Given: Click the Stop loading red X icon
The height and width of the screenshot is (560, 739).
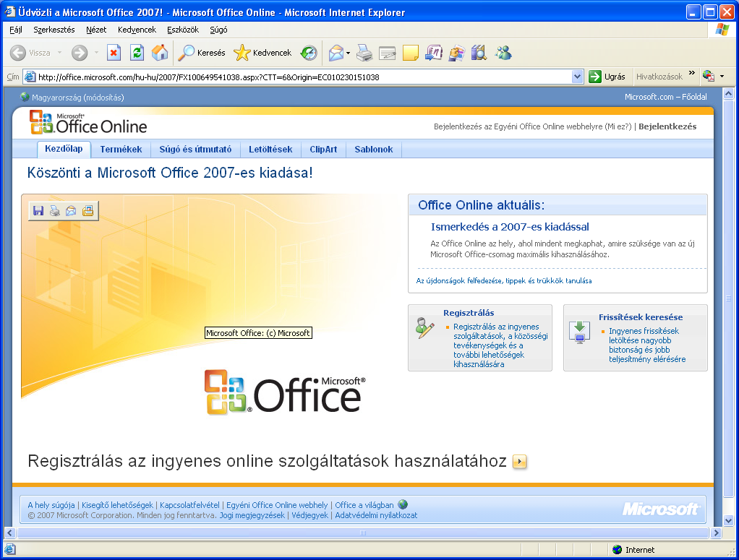Looking at the screenshot, I should (114, 53).
